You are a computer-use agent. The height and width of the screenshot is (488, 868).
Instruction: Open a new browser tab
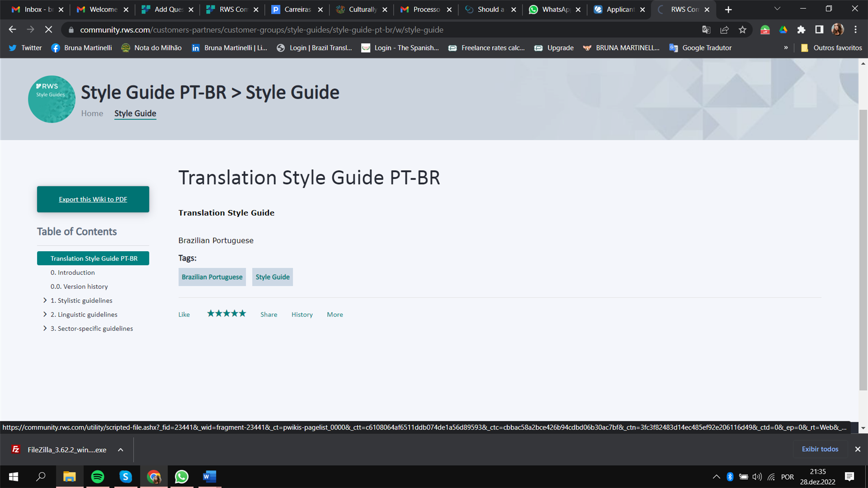click(x=728, y=9)
